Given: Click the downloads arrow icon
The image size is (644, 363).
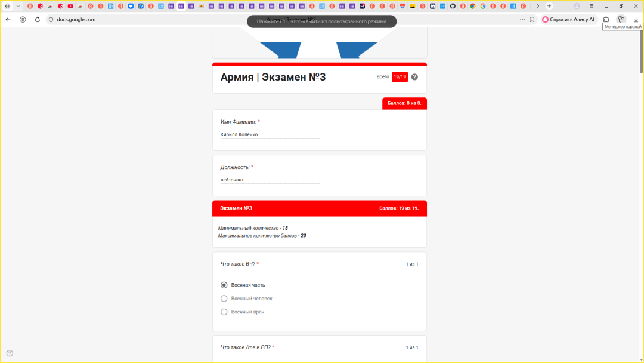Looking at the screenshot, I should tap(636, 20).
